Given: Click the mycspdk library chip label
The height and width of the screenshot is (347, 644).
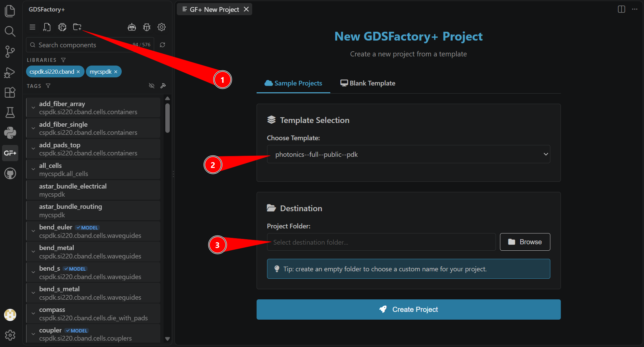Looking at the screenshot, I should point(100,72).
